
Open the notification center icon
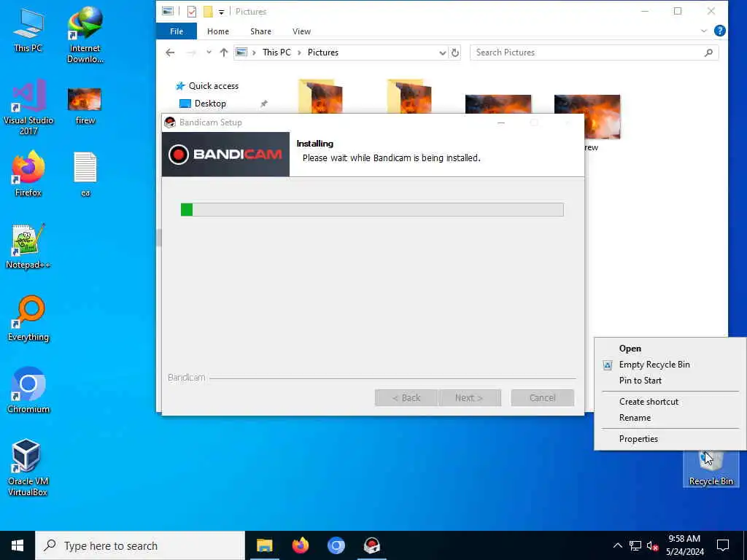[x=723, y=545]
